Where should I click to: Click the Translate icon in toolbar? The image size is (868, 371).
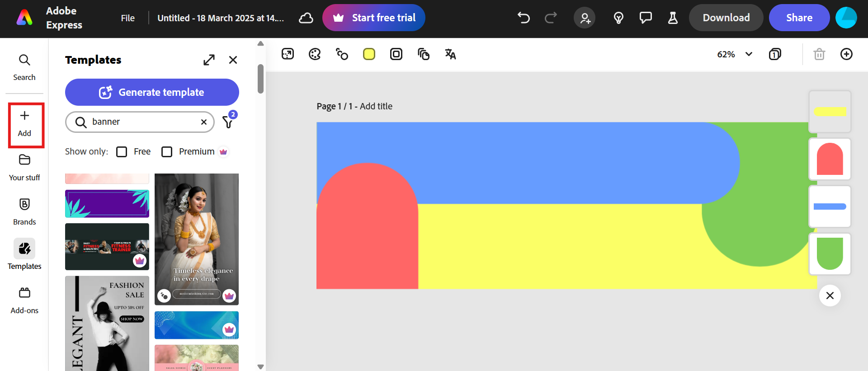(x=450, y=54)
